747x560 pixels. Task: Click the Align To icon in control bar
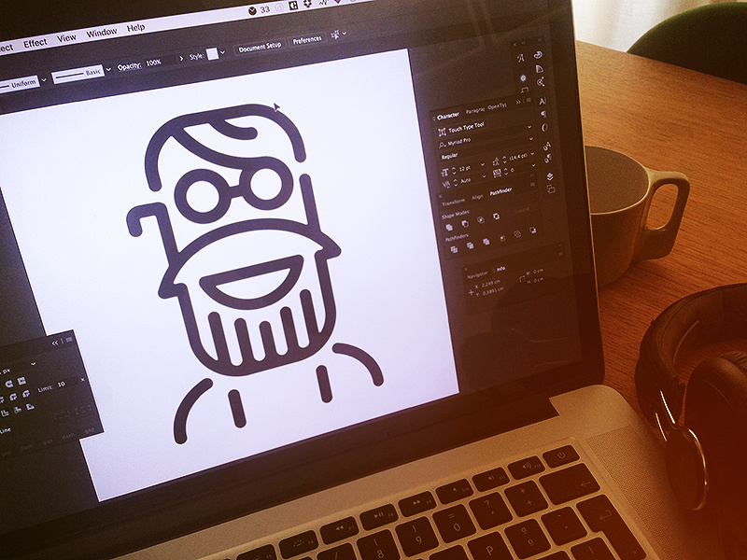pyautogui.click(x=335, y=35)
